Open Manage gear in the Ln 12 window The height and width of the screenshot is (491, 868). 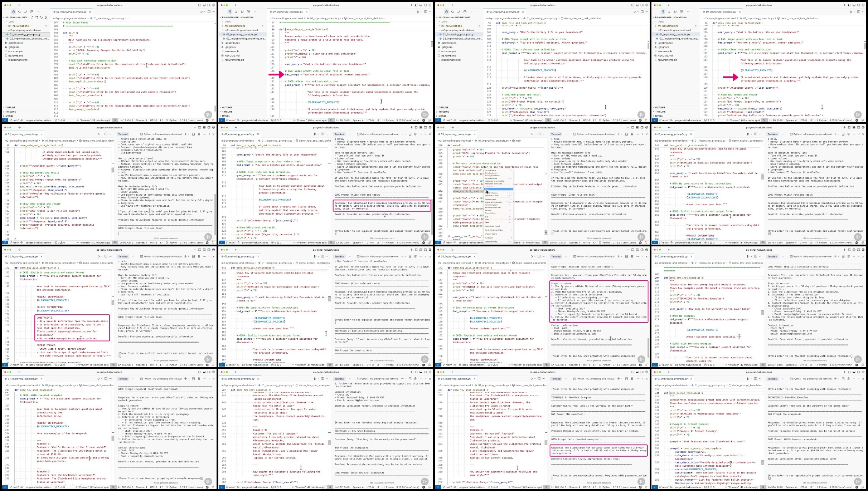213,5
